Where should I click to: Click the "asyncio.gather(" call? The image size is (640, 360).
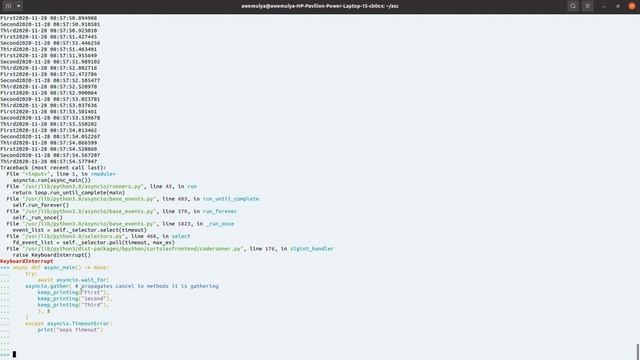click(48, 286)
